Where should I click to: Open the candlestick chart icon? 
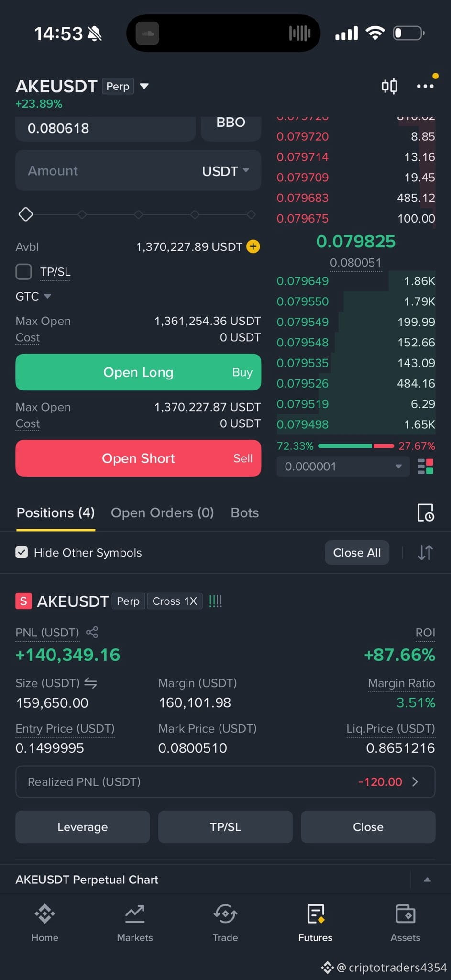[x=389, y=86]
